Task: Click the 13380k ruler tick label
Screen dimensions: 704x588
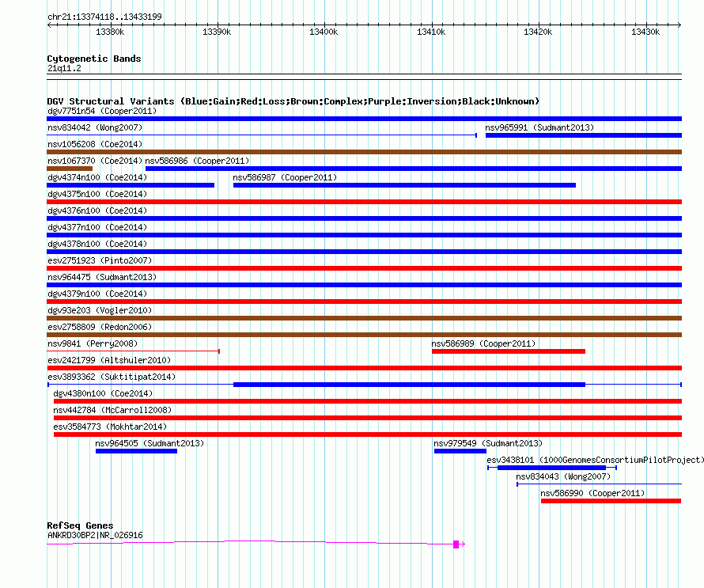Action: click(x=110, y=32)
